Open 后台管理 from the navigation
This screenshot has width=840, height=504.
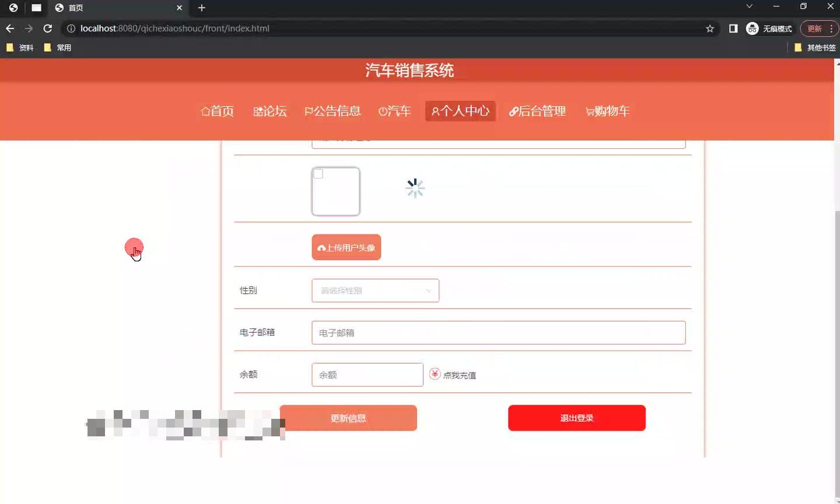537,111
